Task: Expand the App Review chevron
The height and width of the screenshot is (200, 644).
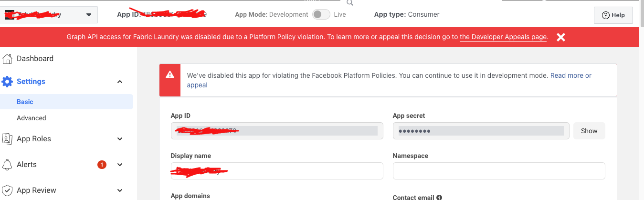Action: click(120, 190)
